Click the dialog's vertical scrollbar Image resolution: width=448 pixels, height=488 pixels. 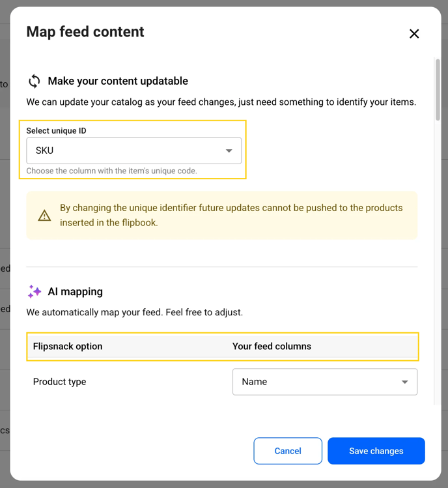(x=438, y=91)
